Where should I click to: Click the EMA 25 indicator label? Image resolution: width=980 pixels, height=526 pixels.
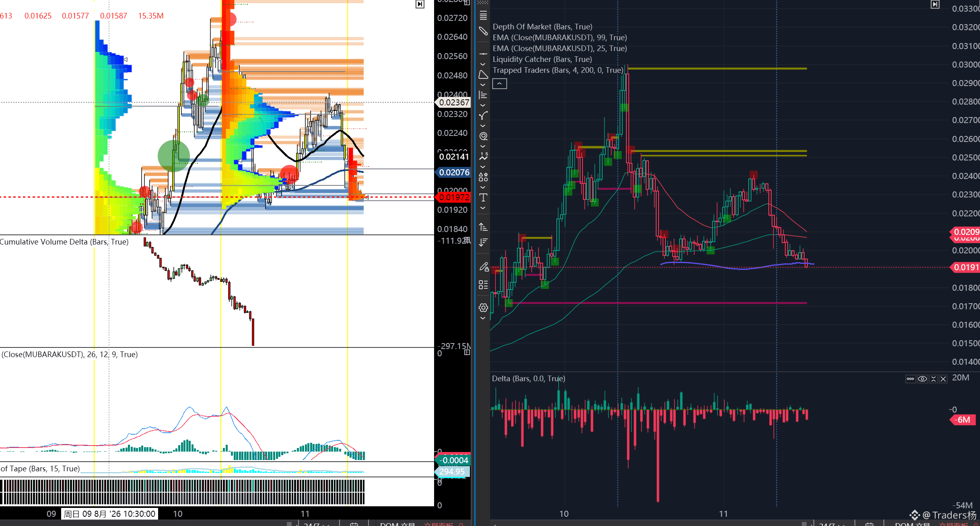(560, 48)
